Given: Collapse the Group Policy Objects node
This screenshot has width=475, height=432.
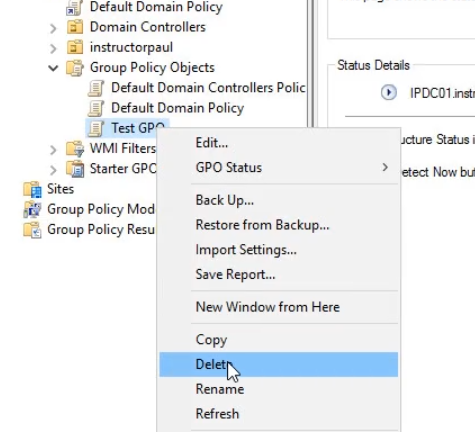Looking at the screenshot, I should click(x=53, y=69).
